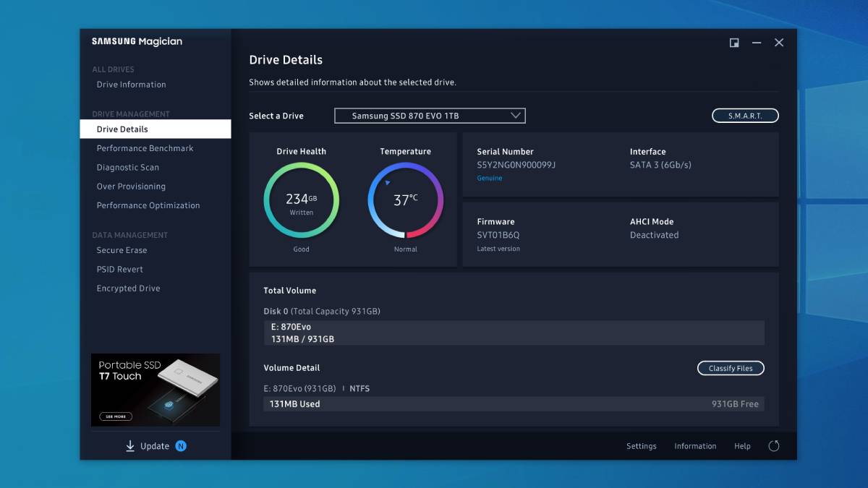Close the Samsung Magician window
868x488 pixels.
pyautogui.click(x=779, y=43)
